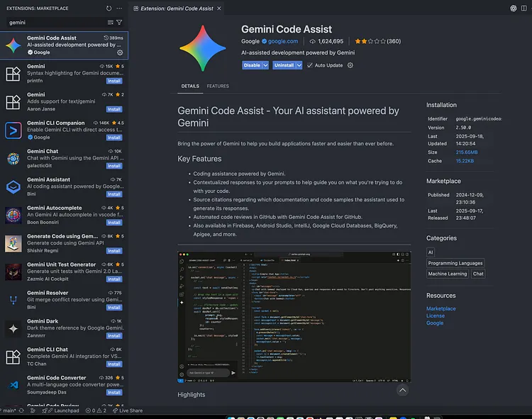This screenshot has height=419, width=532.
Task: Open the Copilot icon in title area
Action: (514, 8)
